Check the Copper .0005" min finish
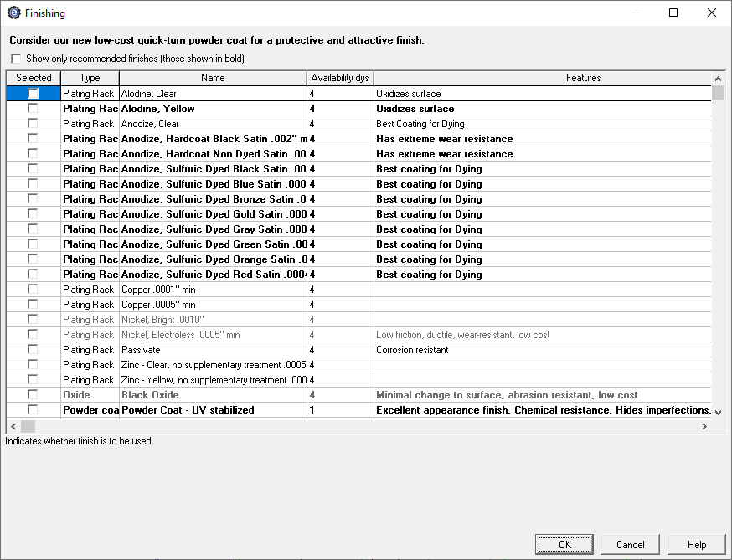The height and width of the screenshot is (560, 732). (x=34, y=304)
